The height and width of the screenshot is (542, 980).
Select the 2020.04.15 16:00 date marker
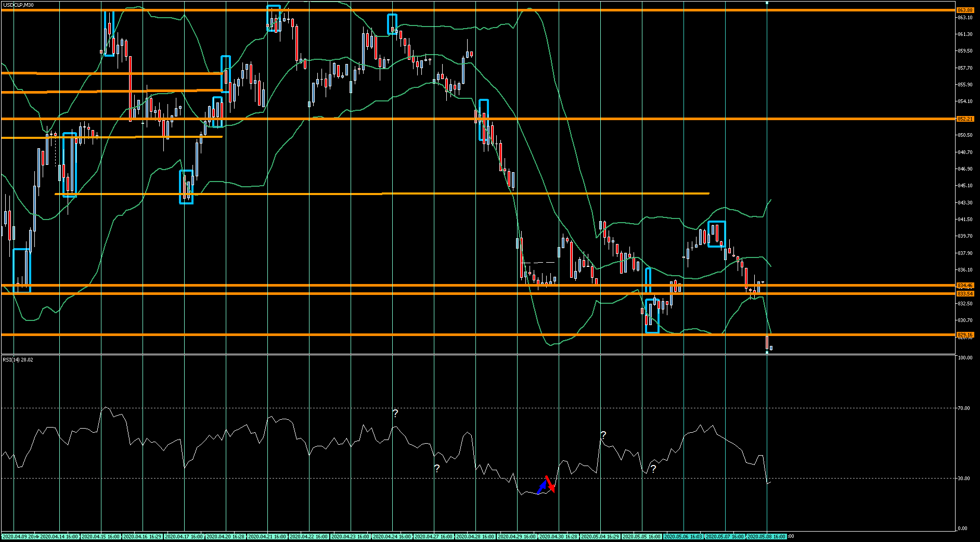(101, 536)
